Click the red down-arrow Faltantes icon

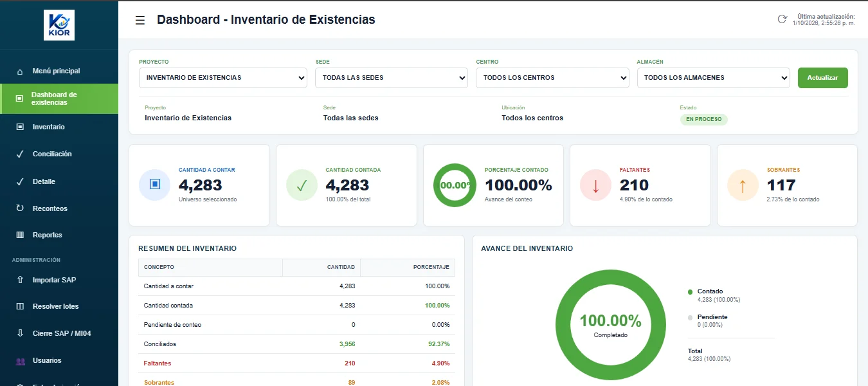point(595,185)
